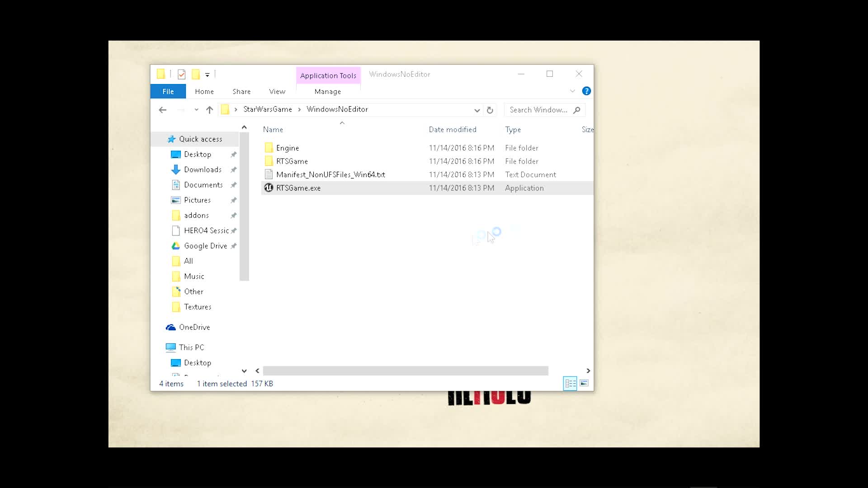Open the Music folder in navigation pane
The width and height of the screenshot is (868, 488).
pos(194,277)
